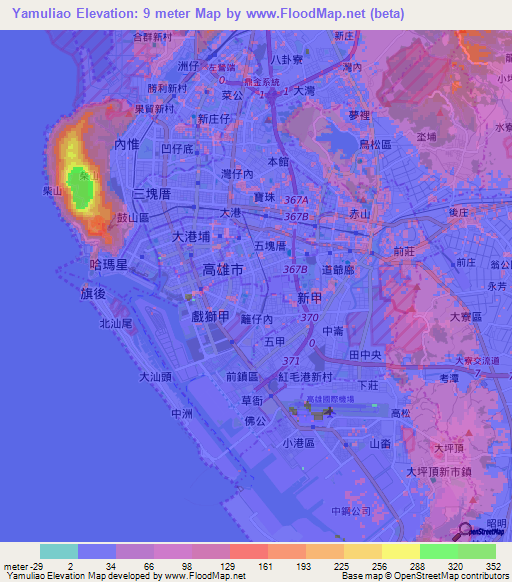Click the road number 367A
The width and height of the screenshot is (512, 582).
296,200
